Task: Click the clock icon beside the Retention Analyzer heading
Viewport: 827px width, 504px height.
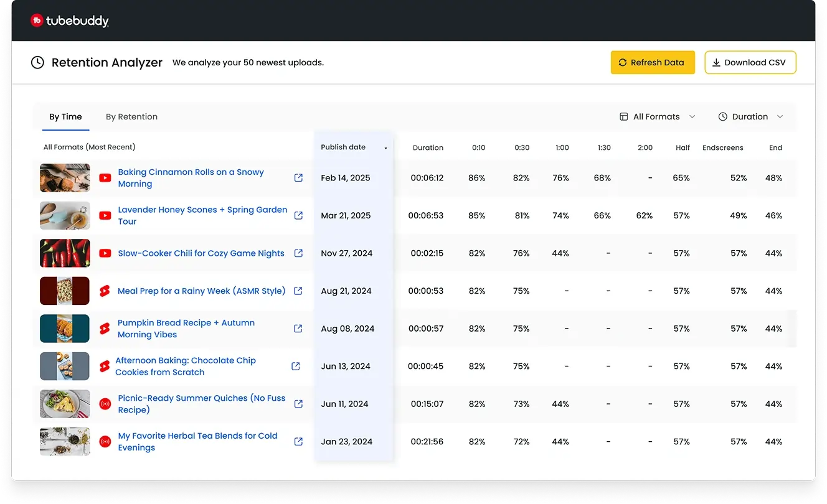Action: pyautogui.click(x=37, y=62)
